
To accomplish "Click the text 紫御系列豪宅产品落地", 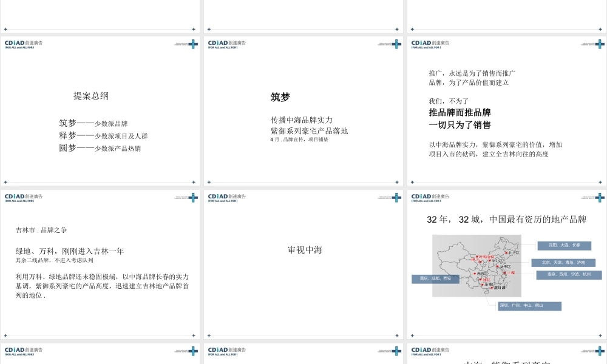I will click(310, 131).
